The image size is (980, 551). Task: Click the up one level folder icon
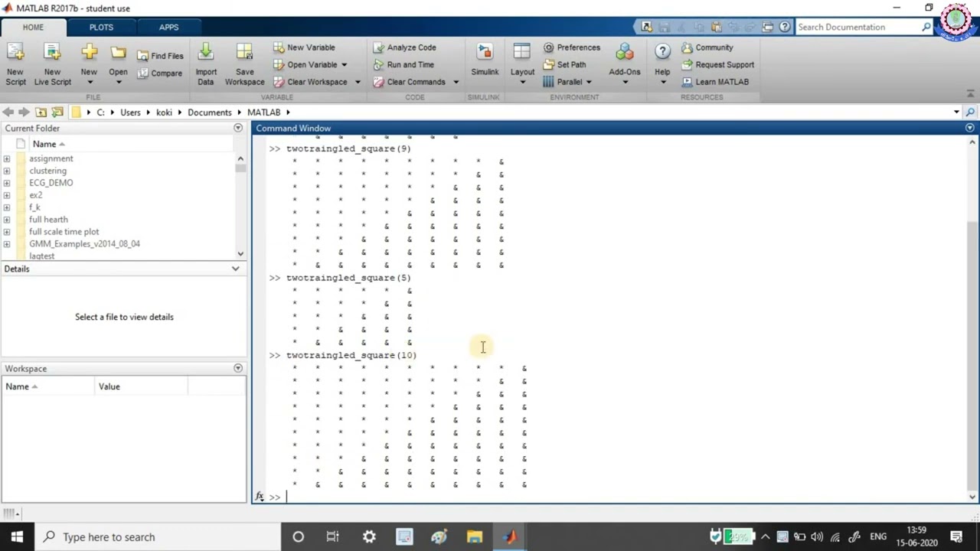(41, 112)
